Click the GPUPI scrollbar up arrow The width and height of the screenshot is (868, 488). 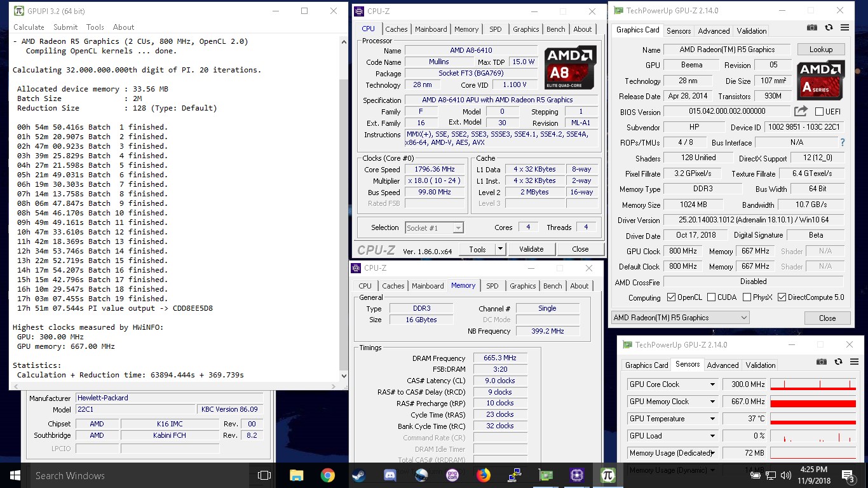344,41
